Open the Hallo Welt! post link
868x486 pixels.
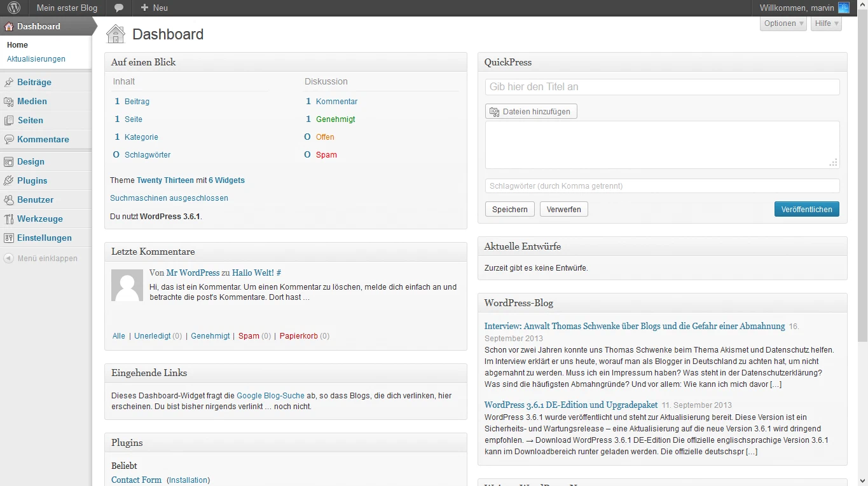(252, 273)
